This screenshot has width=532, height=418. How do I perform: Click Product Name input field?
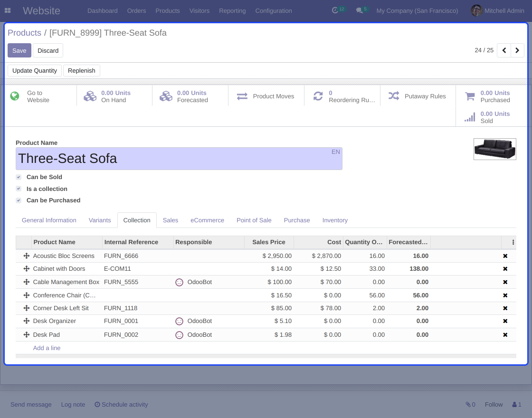pos(179,159)
